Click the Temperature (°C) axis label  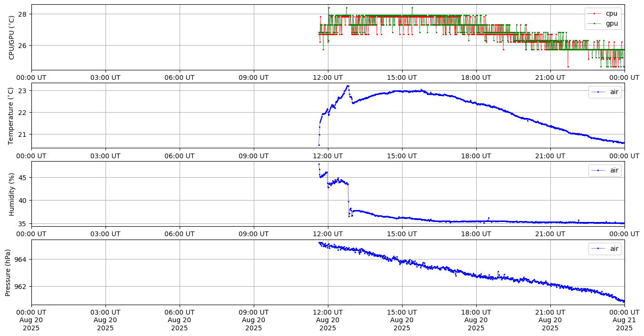point(12,115)
